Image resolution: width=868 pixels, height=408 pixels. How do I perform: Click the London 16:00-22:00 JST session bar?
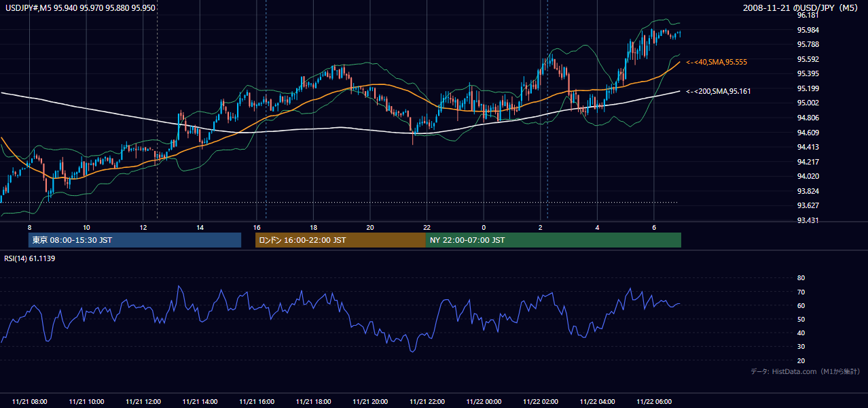coord(340,240)
